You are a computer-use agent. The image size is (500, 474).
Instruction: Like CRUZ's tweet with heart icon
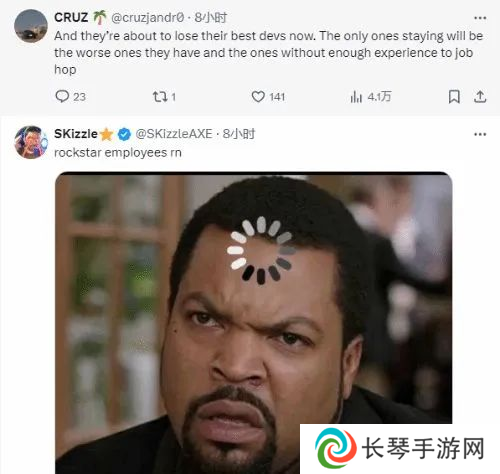pos(268,97)
